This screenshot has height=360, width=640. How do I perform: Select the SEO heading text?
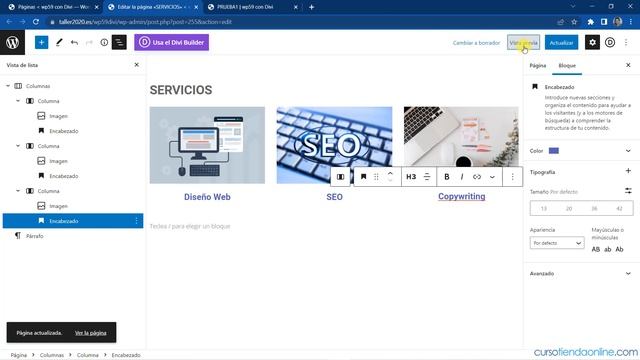coord(334,197)
